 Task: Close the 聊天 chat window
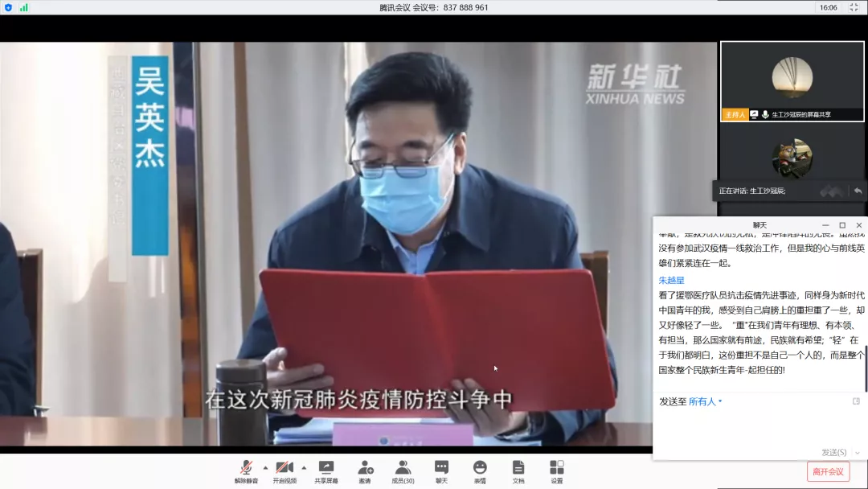pos(859,225)
